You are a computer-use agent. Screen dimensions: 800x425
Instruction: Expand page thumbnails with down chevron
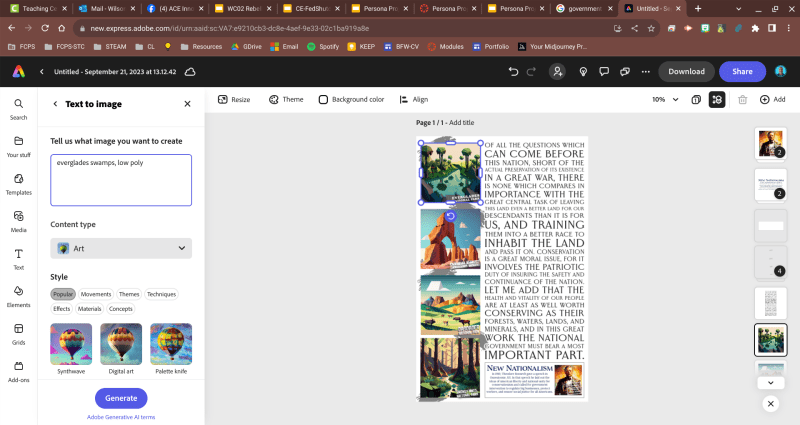[770, 382]
